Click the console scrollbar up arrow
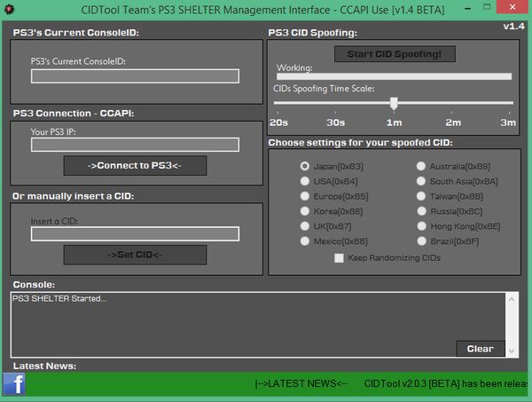 tap(512, 299)
